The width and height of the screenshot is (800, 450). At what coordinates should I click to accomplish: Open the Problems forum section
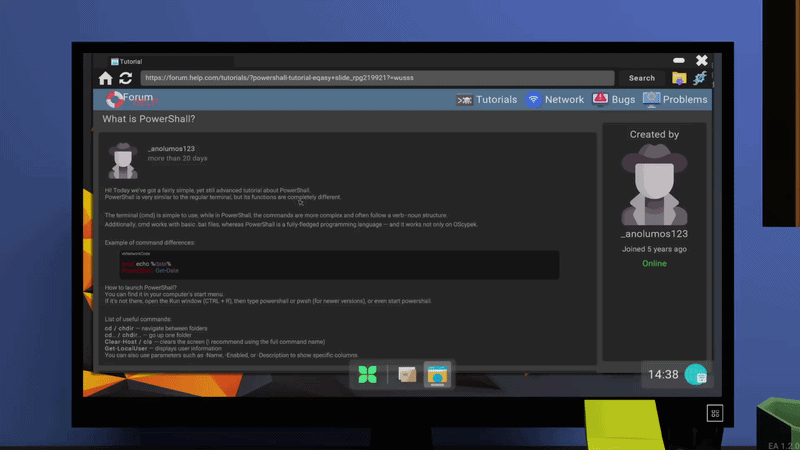pos(685,99)
